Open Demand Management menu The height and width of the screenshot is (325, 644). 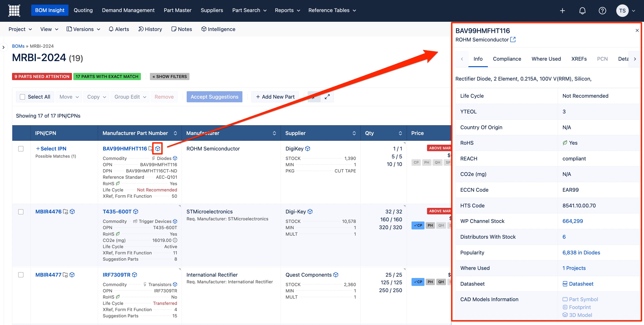(128, 10)
